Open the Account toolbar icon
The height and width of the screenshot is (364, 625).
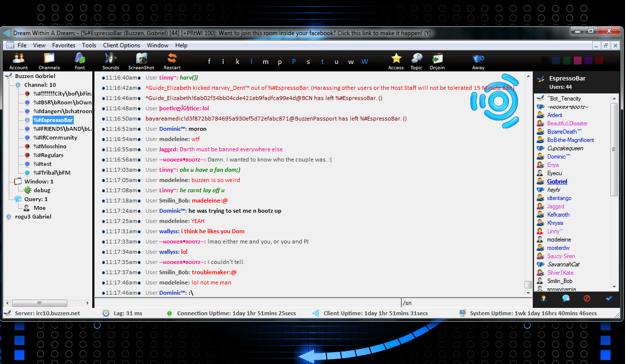19,61
